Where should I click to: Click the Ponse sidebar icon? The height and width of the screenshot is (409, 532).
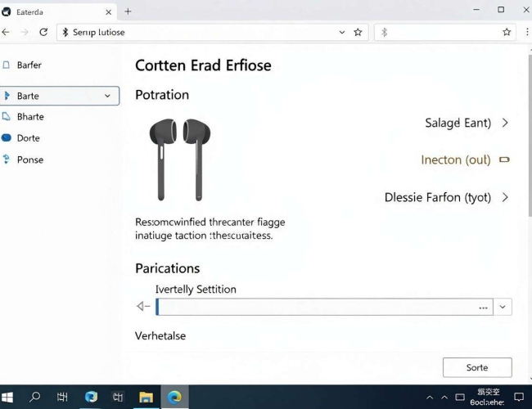click(6, 159)
